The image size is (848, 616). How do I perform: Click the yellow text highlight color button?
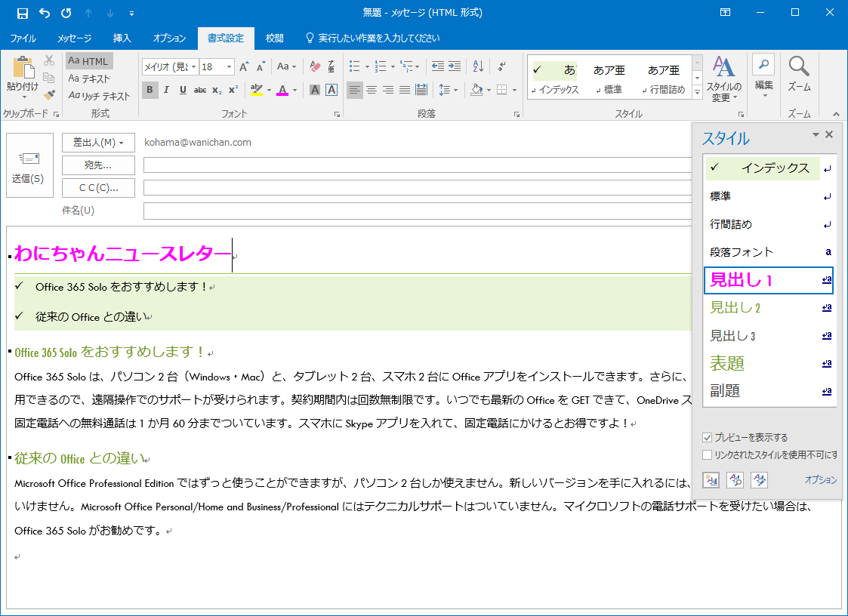256,90
